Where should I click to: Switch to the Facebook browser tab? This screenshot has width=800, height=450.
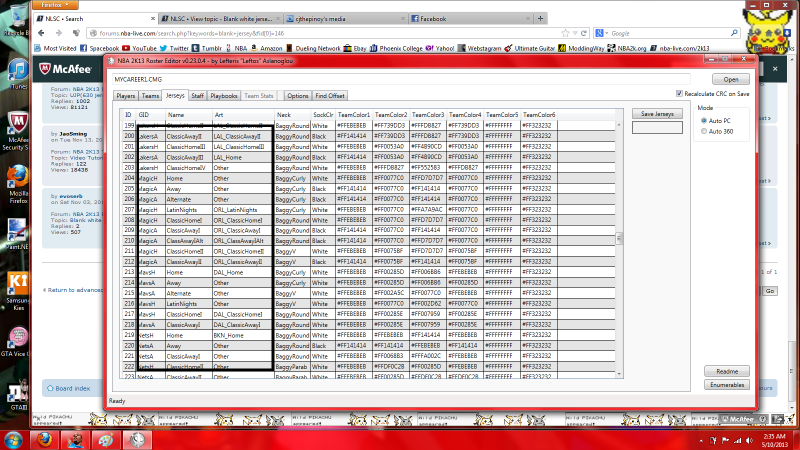click(470, 18)
